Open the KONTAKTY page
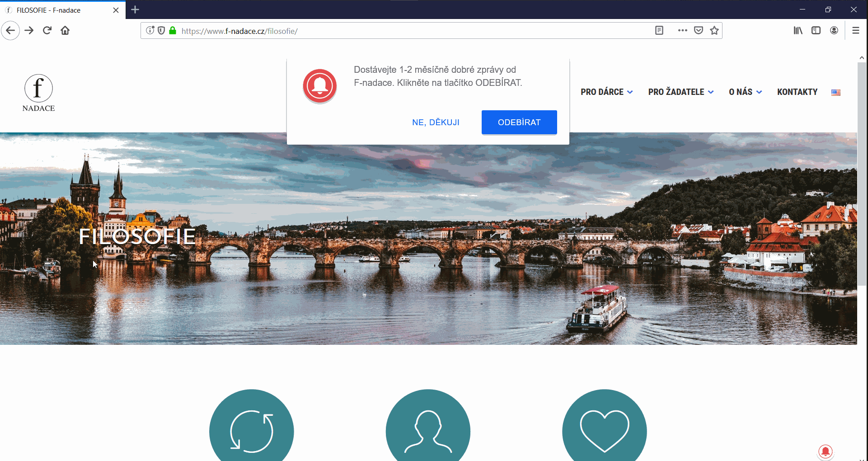868x461 pixels. (x=798, y=92)
